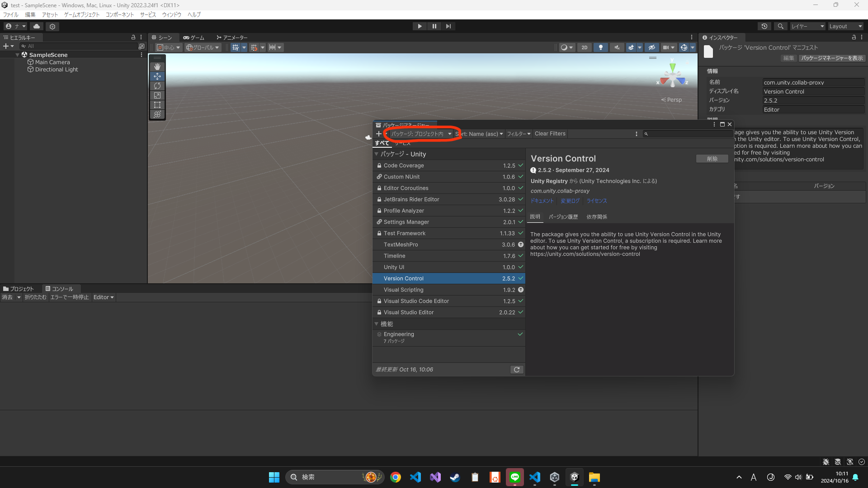Open Unity Cloud icon in toolbar
868x488 pixels.
[x=37, y=26]
